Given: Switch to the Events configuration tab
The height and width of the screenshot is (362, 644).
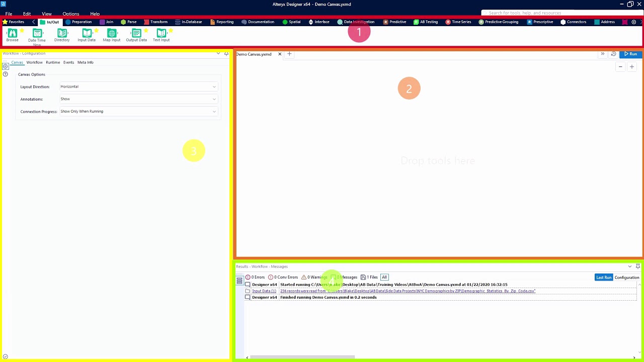Looking at the screenshot, I should click(68, 62).
